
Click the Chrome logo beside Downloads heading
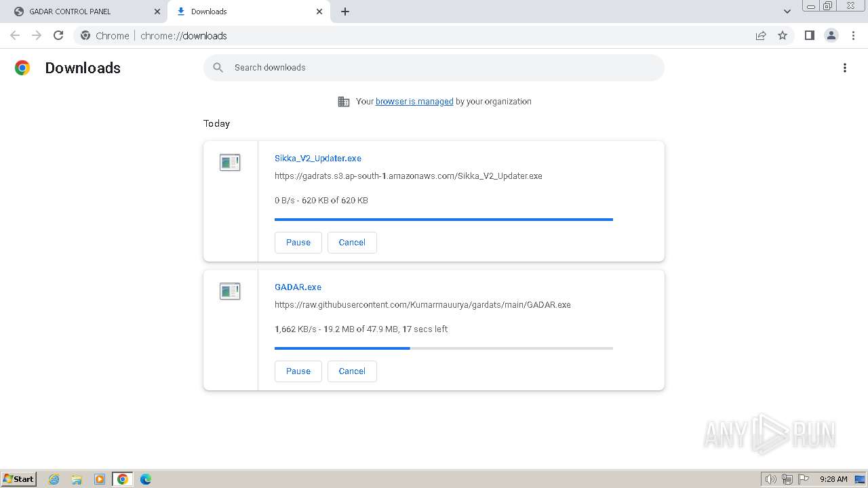[22, 68]
